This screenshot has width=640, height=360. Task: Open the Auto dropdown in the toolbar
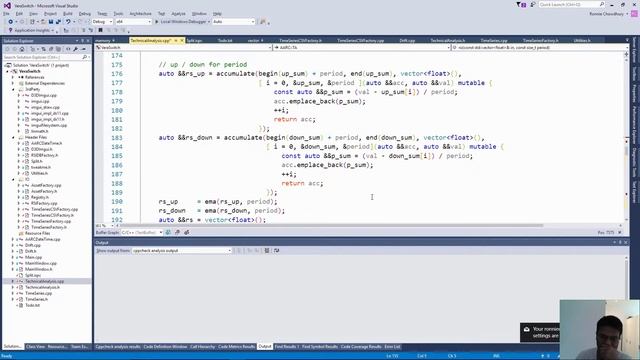point(233,22)
